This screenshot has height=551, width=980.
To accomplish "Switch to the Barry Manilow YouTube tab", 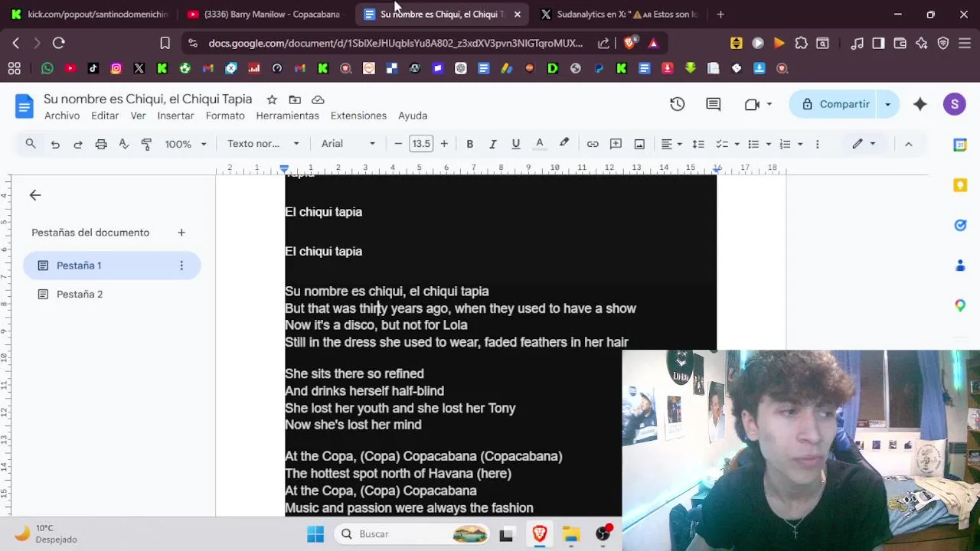I will tap(264, 14).
